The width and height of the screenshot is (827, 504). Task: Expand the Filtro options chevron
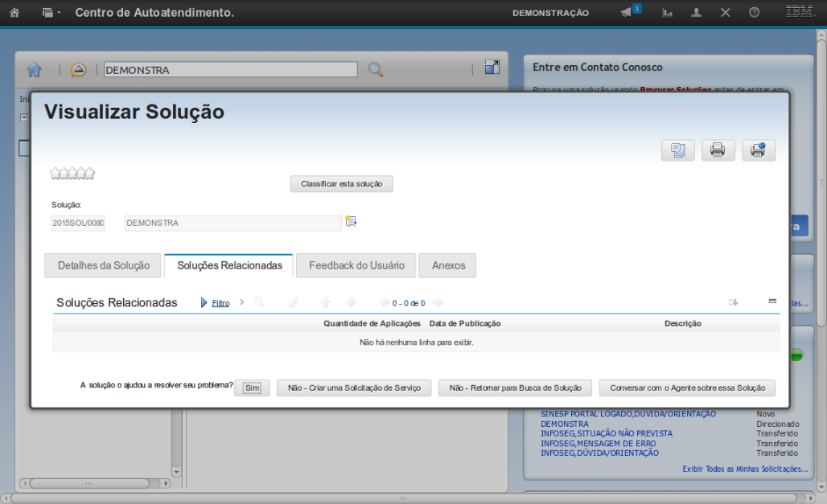(x=242, y=302)
